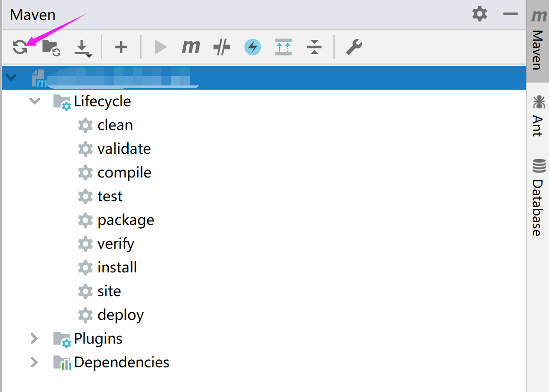Screen dimensions: 549x392
Task: Select the validate lifecycle goal
Action: [124, 149]
